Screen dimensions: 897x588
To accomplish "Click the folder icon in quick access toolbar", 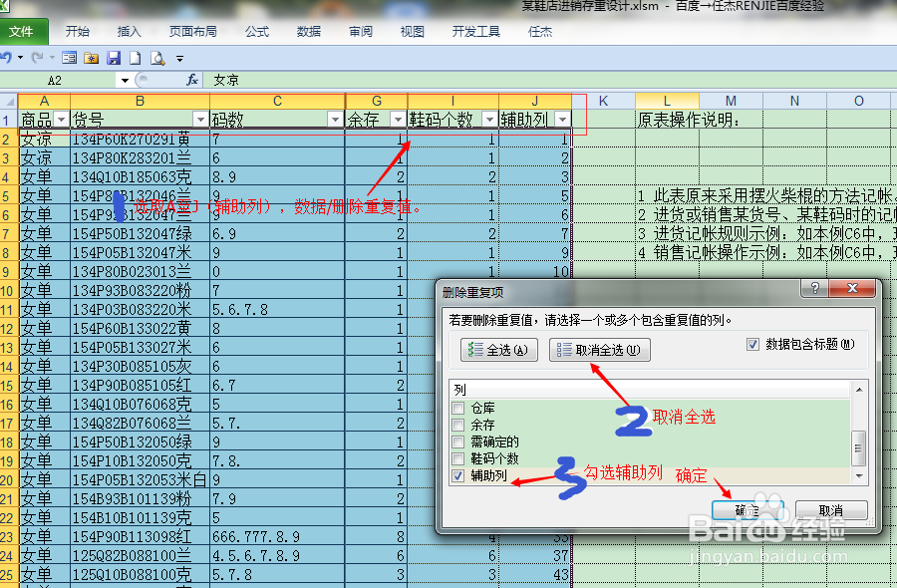I will 91,58.
